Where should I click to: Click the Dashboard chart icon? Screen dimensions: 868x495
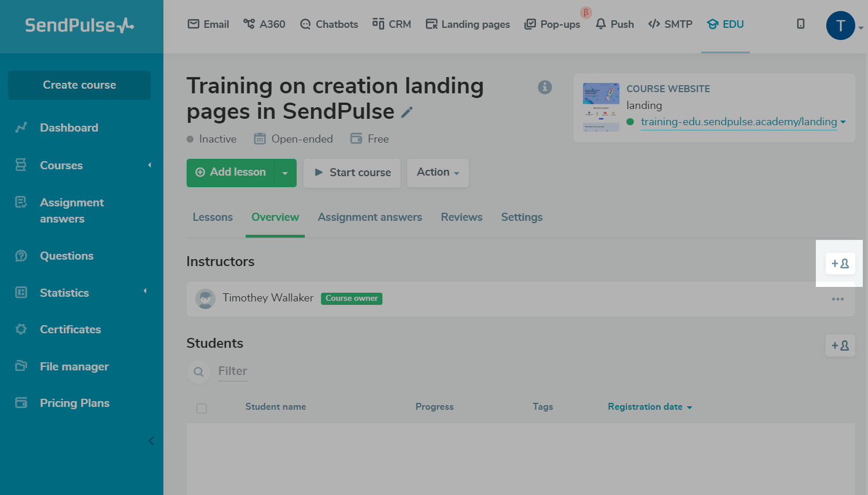click(x=21, y=128)
